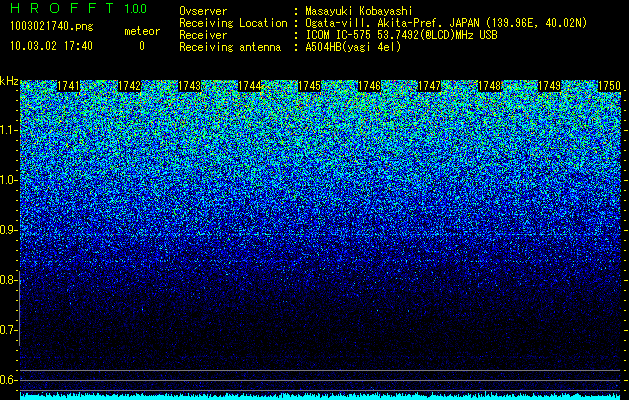
Task: Click the Receiver label
Action: pos(203,35)
